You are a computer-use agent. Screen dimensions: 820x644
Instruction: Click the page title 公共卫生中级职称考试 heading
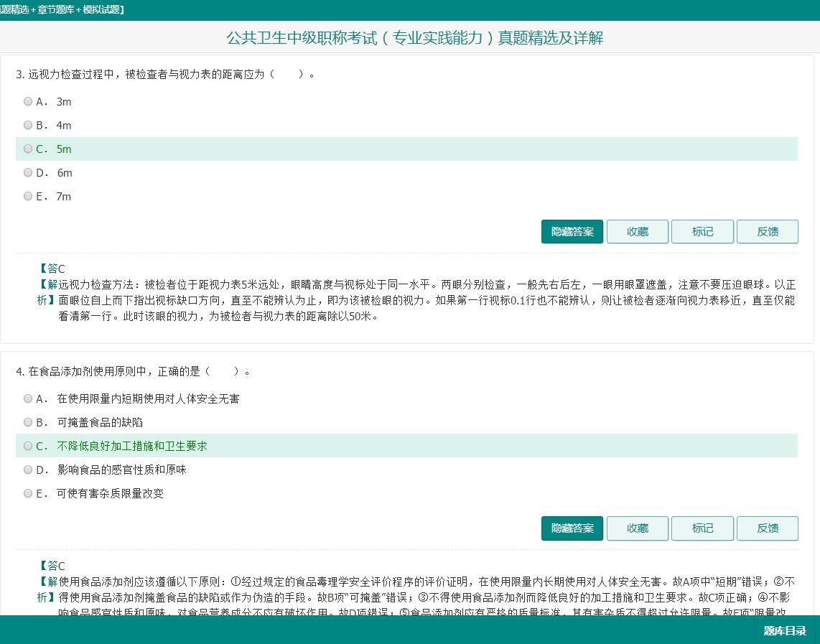tap(415, 37)
